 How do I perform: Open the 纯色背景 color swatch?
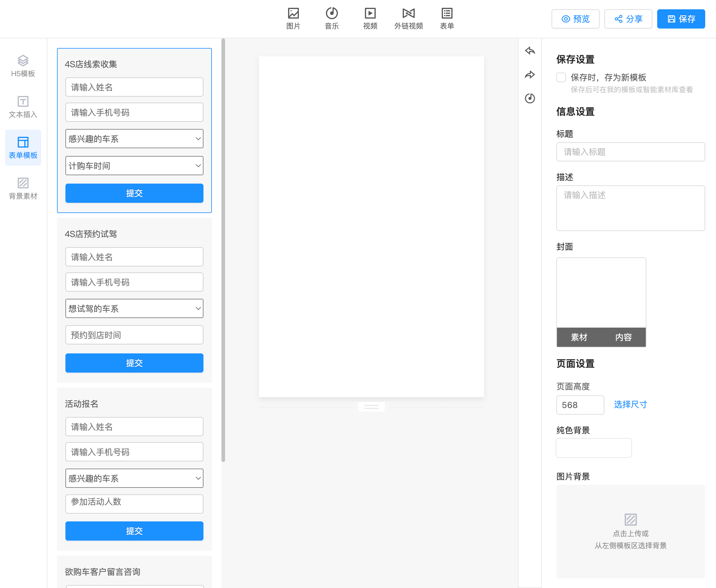pyautogui.click(x=594, y=448)
